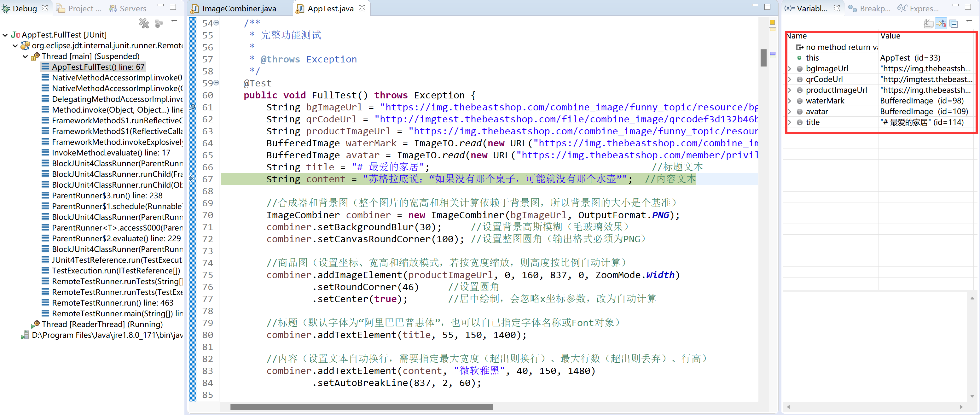
Task: Click the editor's horizontal scrollbar at the bottom
Action: 362,406
